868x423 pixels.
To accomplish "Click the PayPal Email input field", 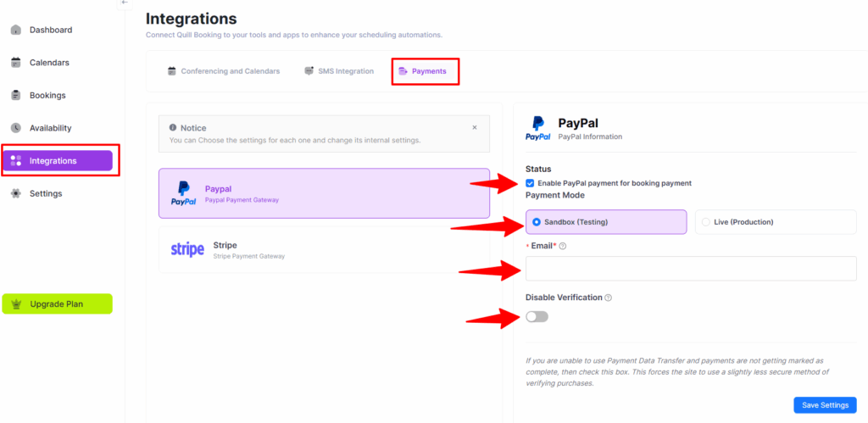I will [x=691, y=269].
